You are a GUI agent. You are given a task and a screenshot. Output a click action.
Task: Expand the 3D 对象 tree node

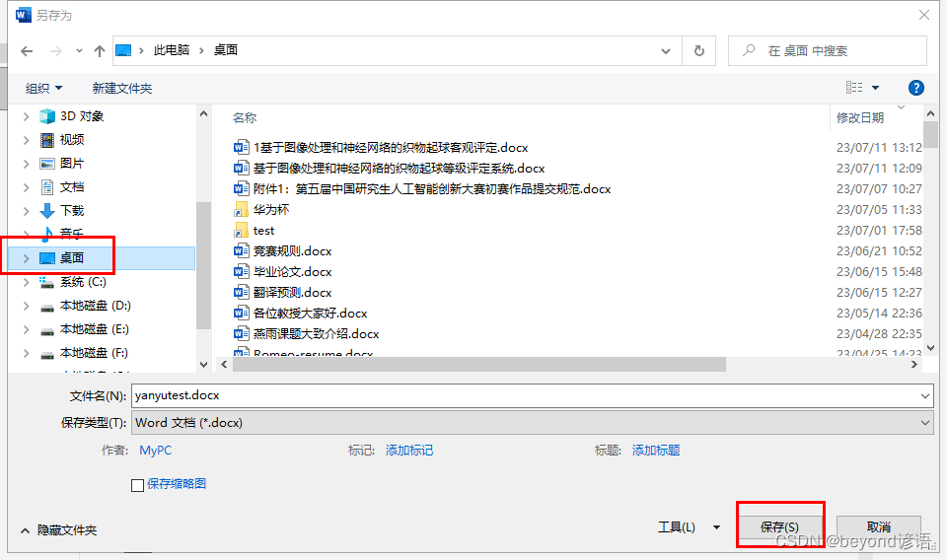pyautogui.click(x=26, y=116)
